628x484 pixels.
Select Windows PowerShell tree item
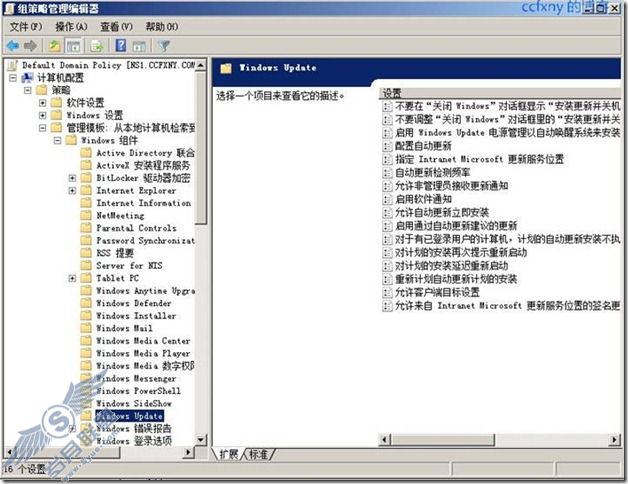(139, 391)
